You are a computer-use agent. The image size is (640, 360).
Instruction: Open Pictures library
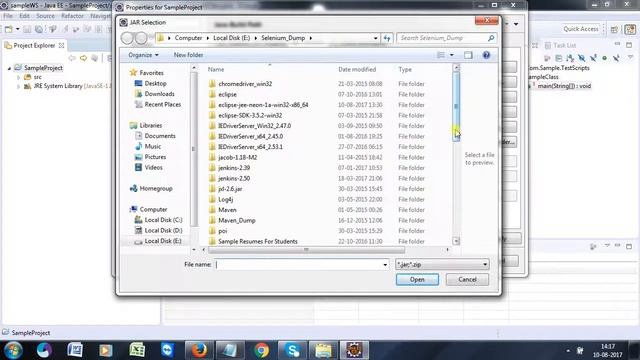[x=155, y=157]
